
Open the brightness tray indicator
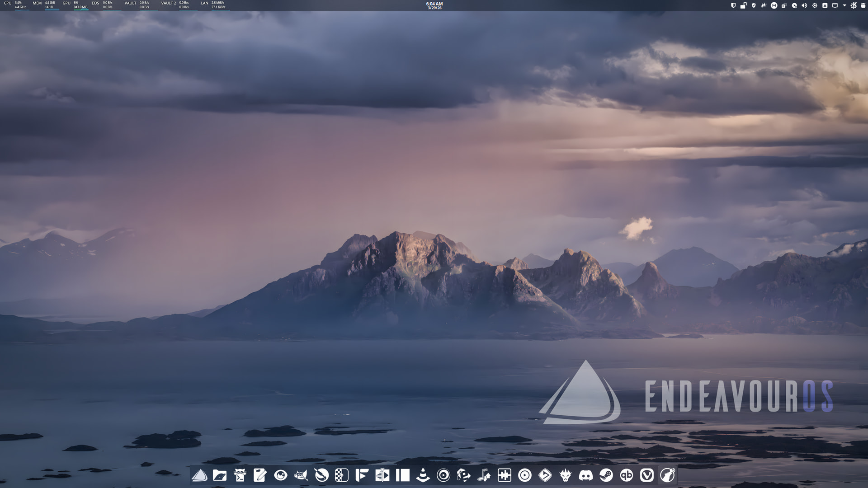click(x=815, y=5)
